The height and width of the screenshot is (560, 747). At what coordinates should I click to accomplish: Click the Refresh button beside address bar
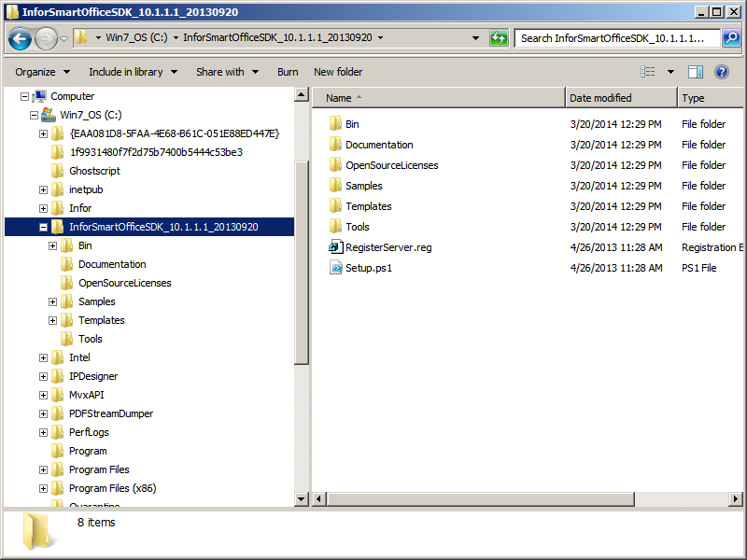pos(500,38)
